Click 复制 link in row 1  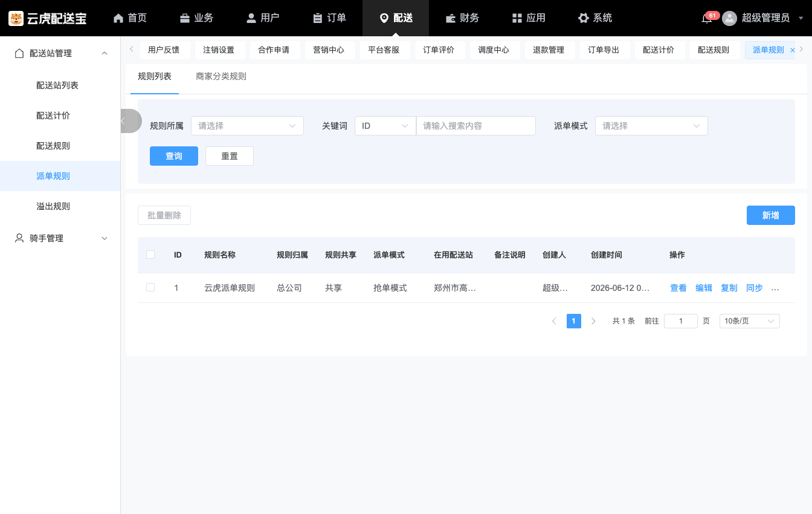729,288
